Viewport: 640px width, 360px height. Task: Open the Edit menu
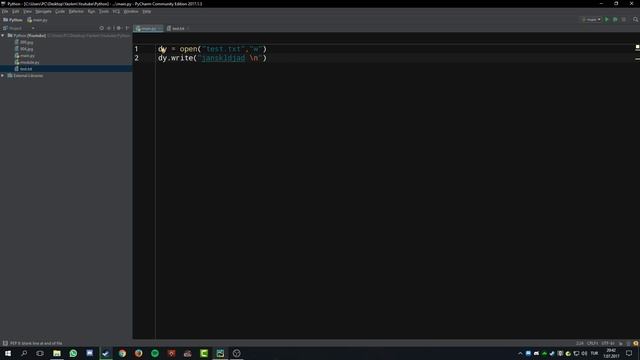(x=16, y=11)
